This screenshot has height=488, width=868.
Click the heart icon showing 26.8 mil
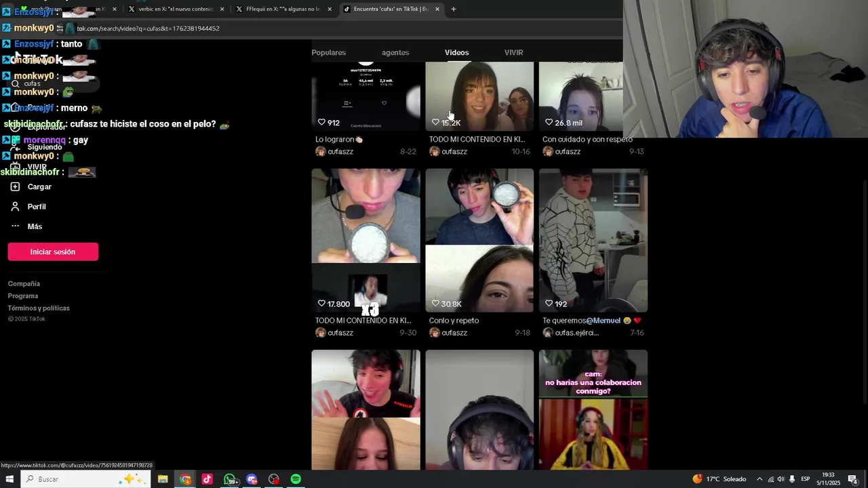(549, 123)
